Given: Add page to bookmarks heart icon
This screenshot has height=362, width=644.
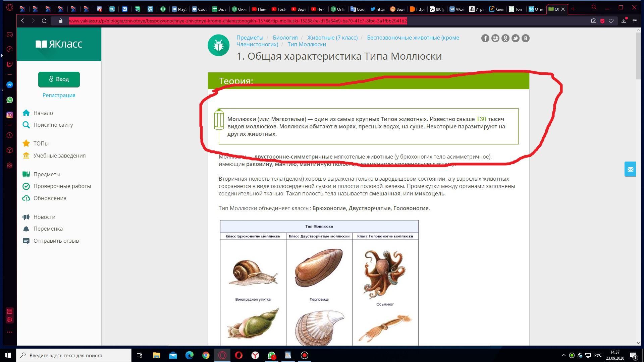Looking at the screenshot, I should coord(611,21).
